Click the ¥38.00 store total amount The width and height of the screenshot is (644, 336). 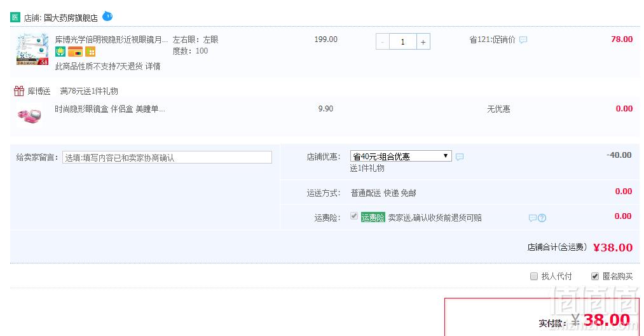tap(613, 248)
